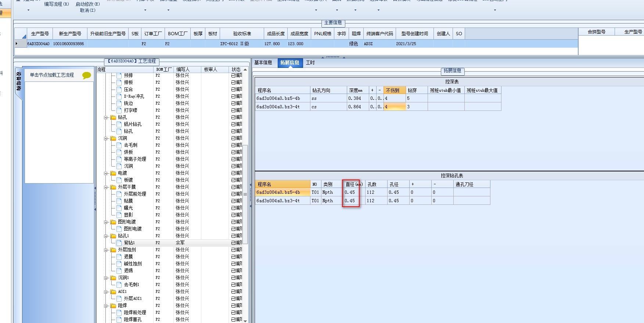Select the 外层AOI1 tree item

click(133, 298)
